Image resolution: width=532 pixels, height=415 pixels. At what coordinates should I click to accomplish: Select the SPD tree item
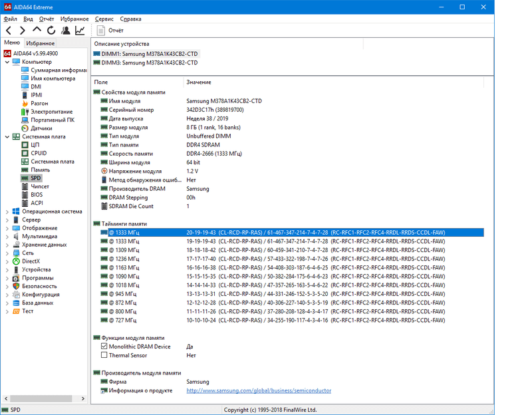click(x=31, y=178)
